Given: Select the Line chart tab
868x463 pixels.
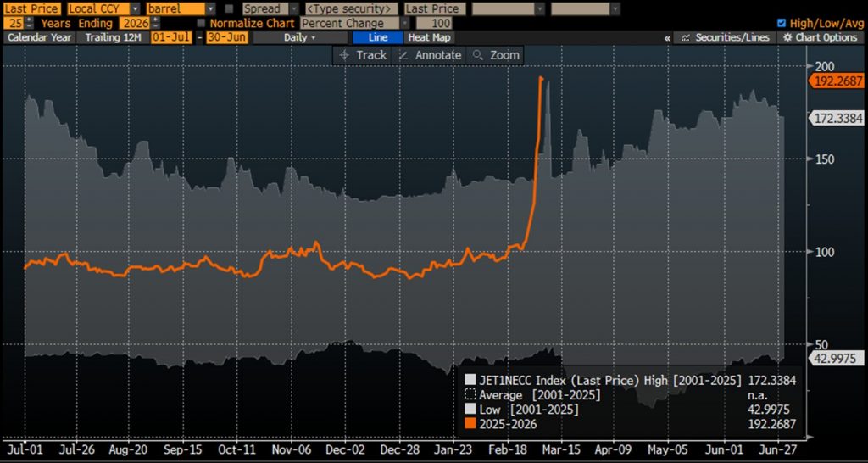Looking at the screenshot, I should (377, 37).
